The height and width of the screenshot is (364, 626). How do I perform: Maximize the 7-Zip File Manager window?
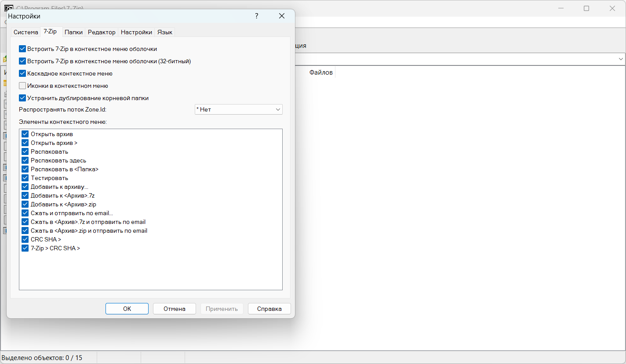click(x=586, y=8)
